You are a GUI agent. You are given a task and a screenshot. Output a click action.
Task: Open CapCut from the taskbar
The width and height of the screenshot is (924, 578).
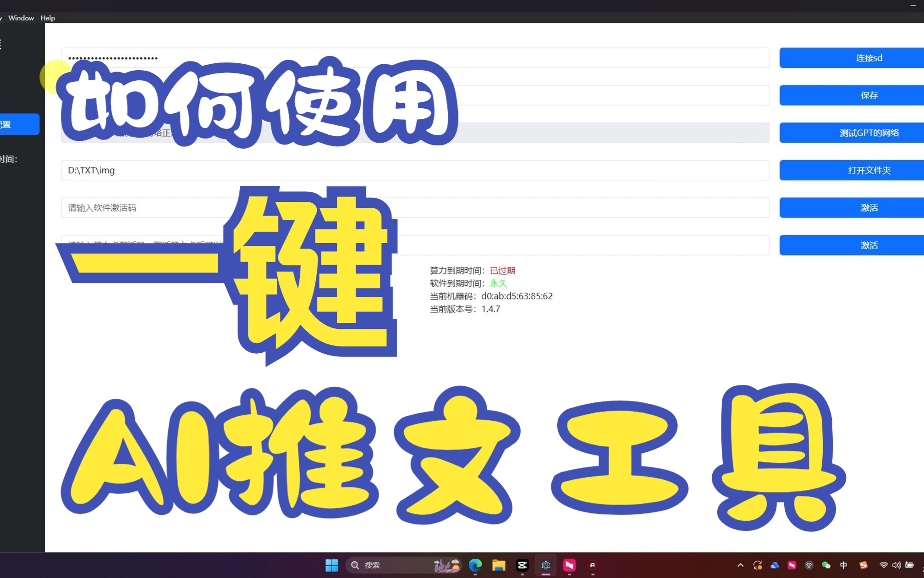(x=522, y=565)
